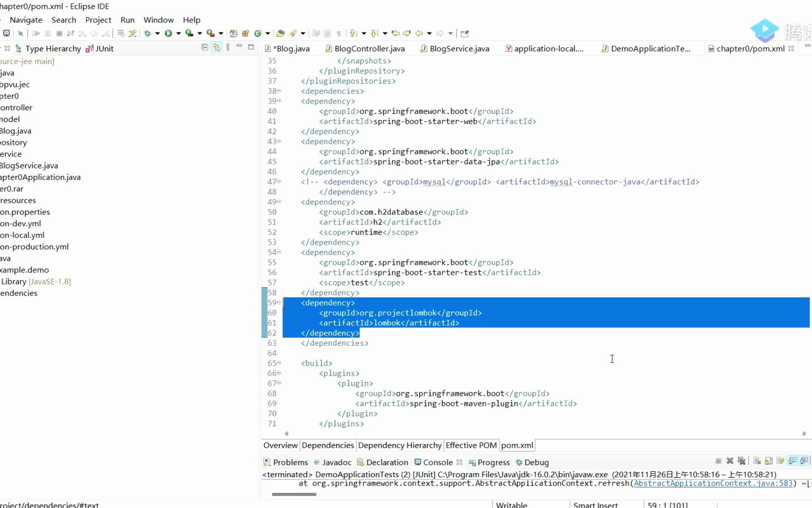The width and height of the screenshot is (812, 508).
Task: Collapse the build fold on line 65
Action: [279, 363]
